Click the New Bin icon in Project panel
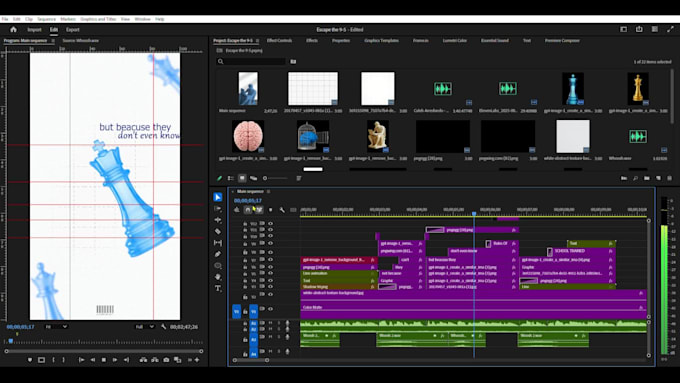Screen dimensions: 680x383 (647, 178)
